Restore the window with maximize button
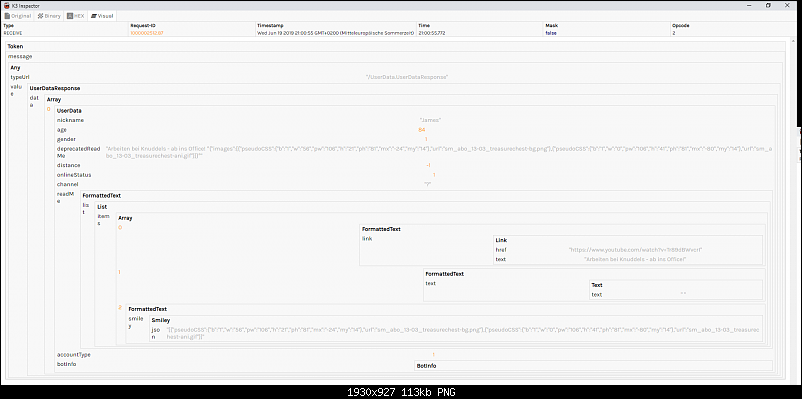Viewport: 802px width, 399px height. [768, 5]
